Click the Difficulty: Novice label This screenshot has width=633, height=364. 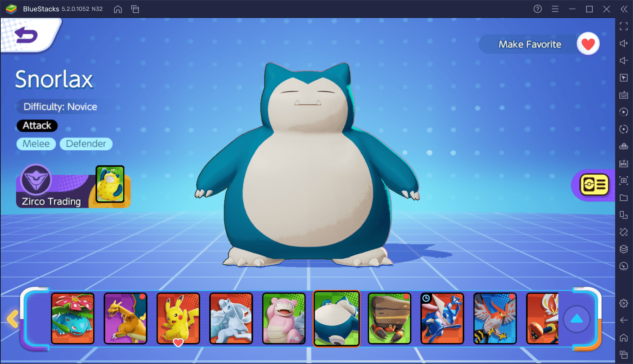tap(60, 106)
